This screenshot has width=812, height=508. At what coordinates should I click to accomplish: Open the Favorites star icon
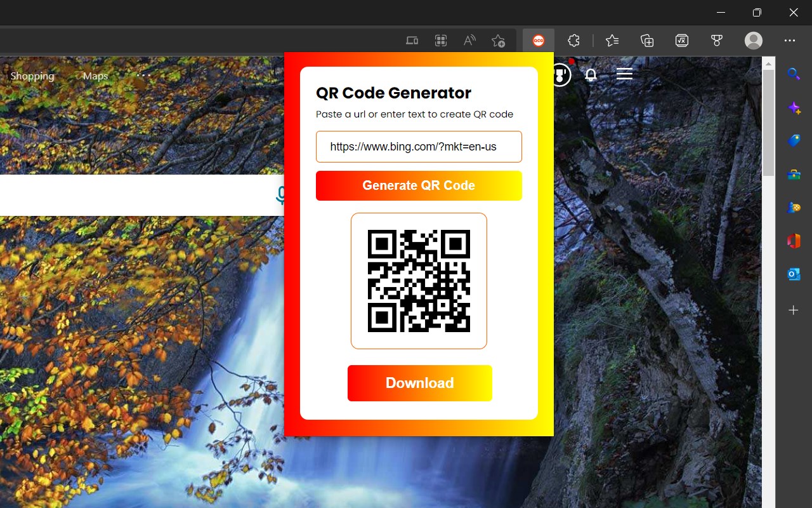pyautogui.click(x=612, y=41)
